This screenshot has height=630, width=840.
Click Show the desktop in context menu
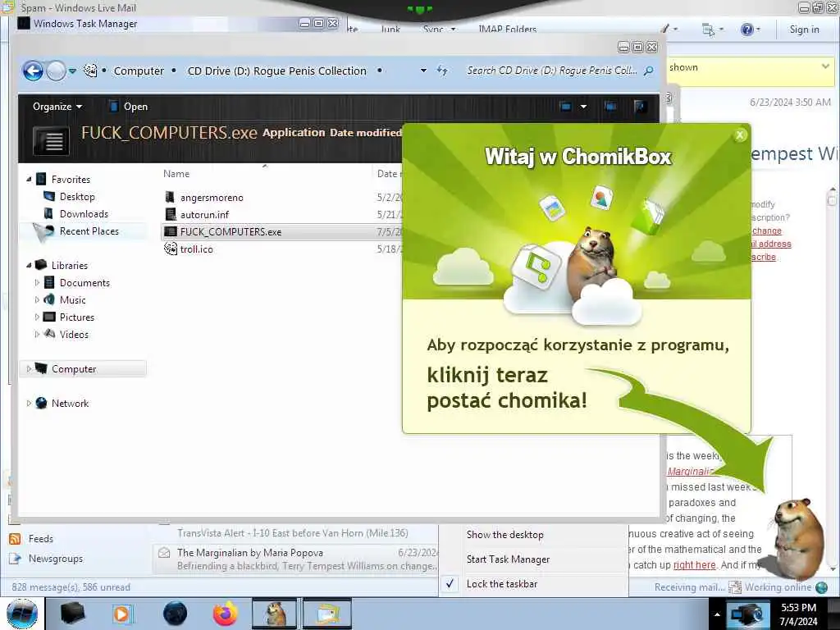[x=504, y=534]
